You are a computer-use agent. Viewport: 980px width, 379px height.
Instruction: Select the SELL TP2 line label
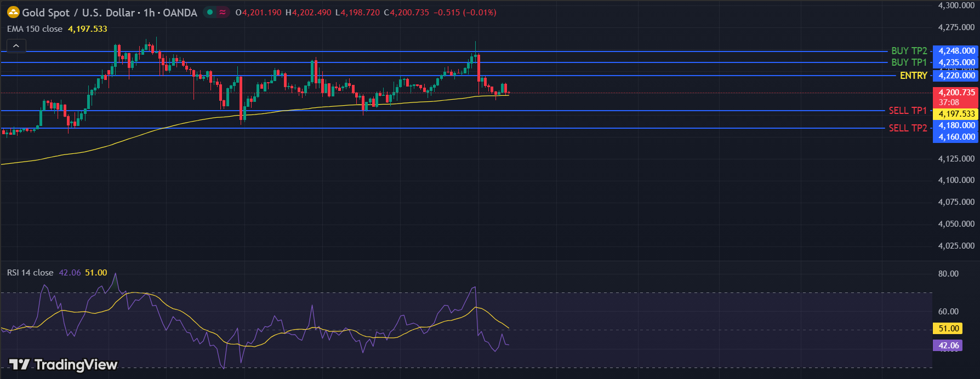[x=908, y=128]
